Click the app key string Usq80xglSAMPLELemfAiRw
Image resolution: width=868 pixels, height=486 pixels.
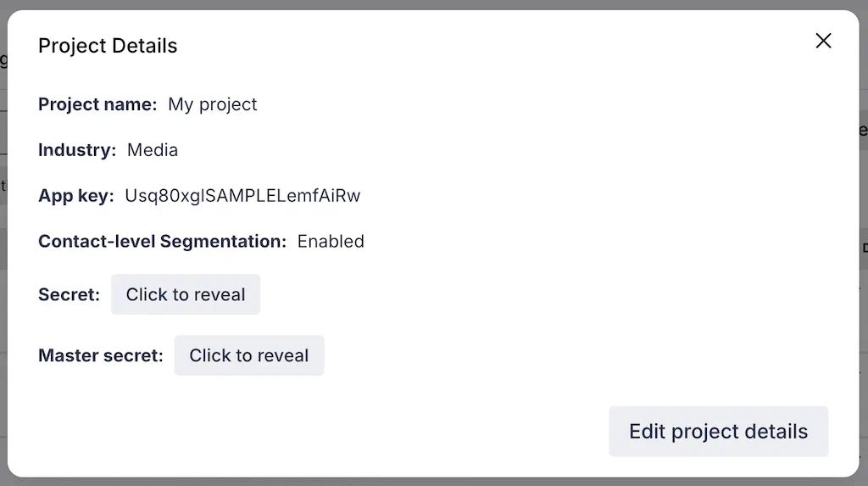(x=242, y=196)
